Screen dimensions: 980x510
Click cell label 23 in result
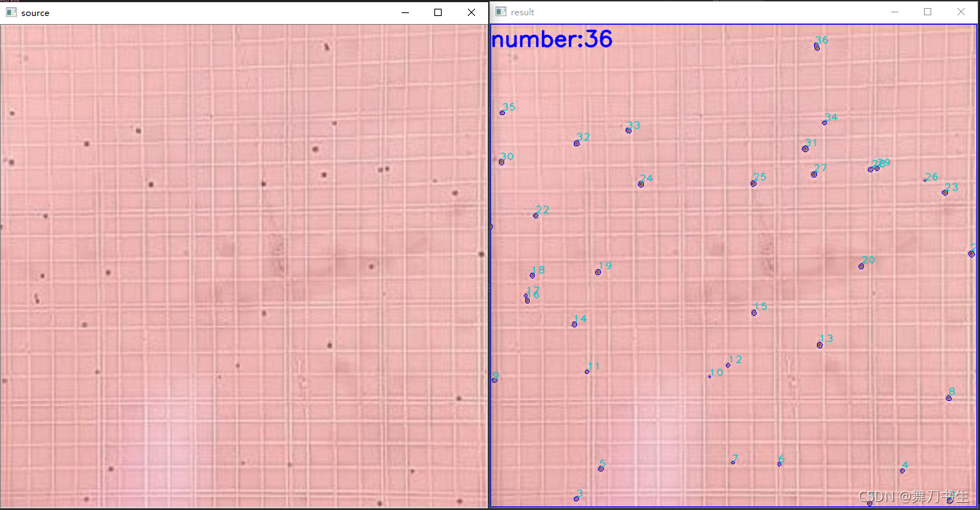tap(952, 187)
